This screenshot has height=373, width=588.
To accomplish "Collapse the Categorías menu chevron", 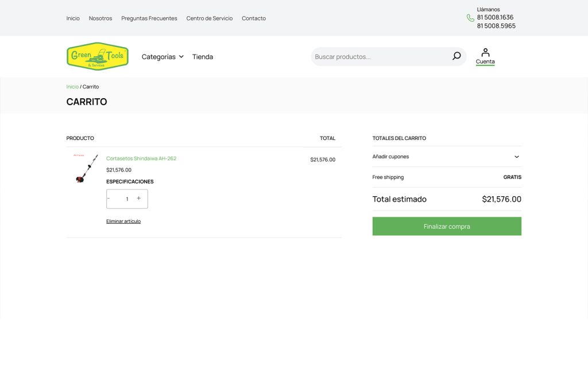I will [x=181, y=56].
